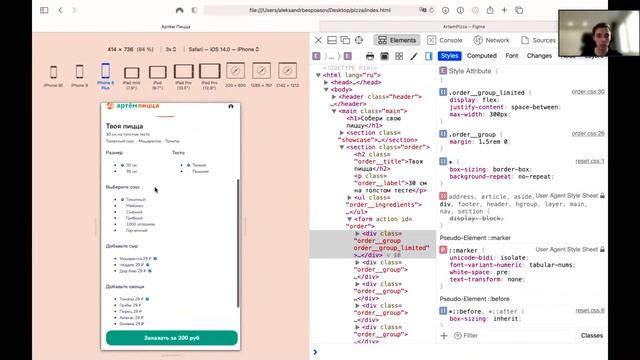Collapse the section class="order" node

click(x=342, y=147)
